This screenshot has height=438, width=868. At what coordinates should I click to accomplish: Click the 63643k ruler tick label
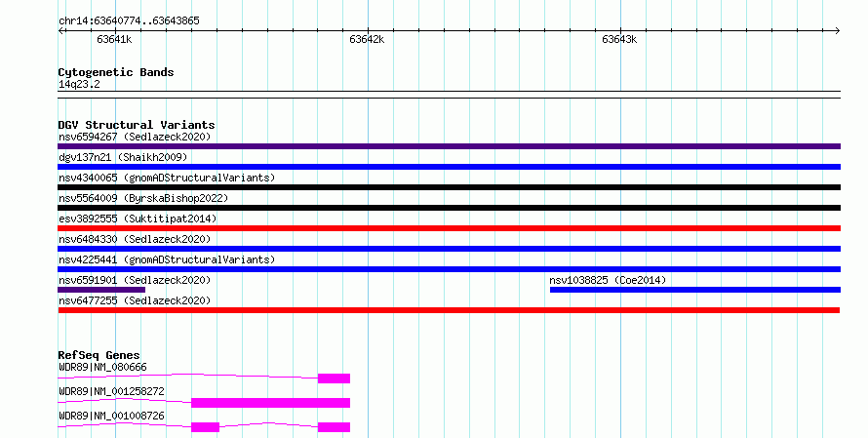click(x=619, y=39)
